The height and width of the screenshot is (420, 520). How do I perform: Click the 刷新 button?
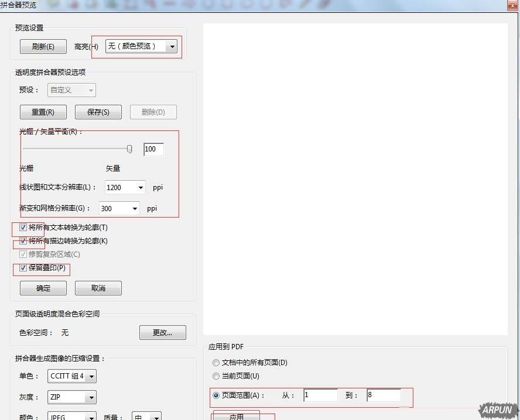click(x=43, y=47)
